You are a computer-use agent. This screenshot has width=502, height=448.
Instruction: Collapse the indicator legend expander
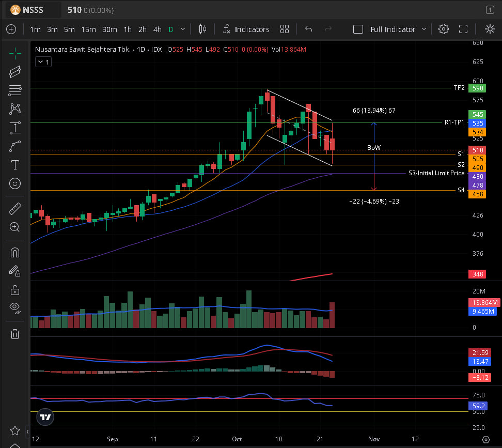(x=43, y=62)
